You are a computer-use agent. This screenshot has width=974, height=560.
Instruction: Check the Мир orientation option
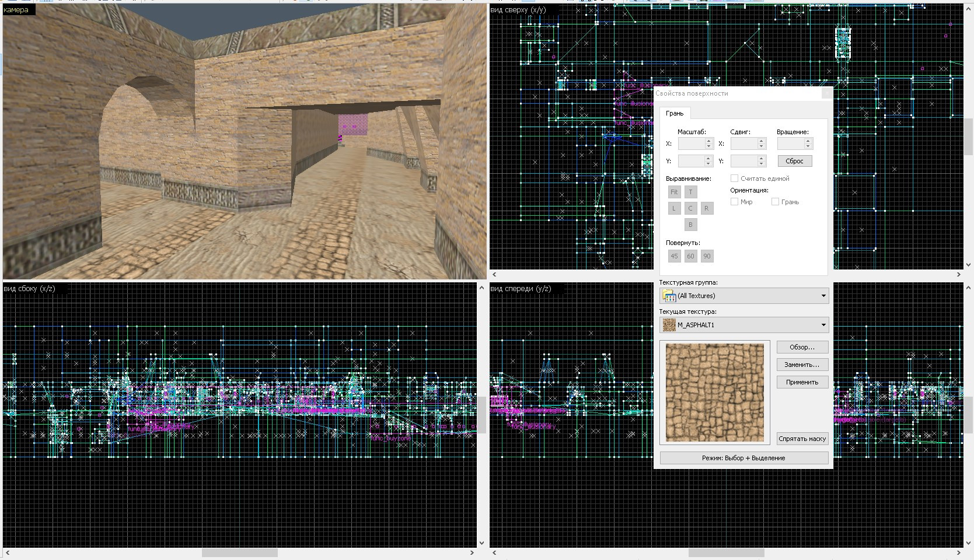(734, 201)
